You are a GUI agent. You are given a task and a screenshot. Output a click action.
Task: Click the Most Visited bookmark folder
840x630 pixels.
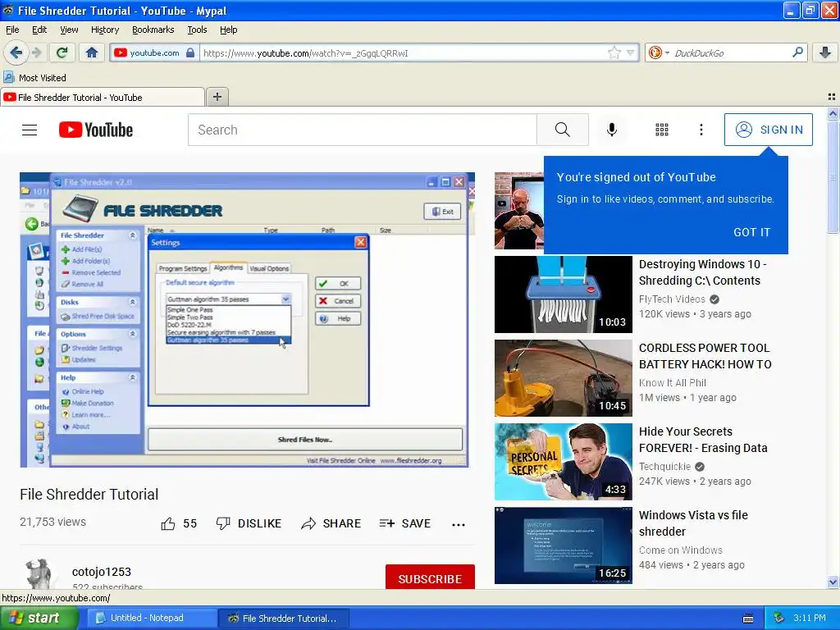tap(35, 78)
